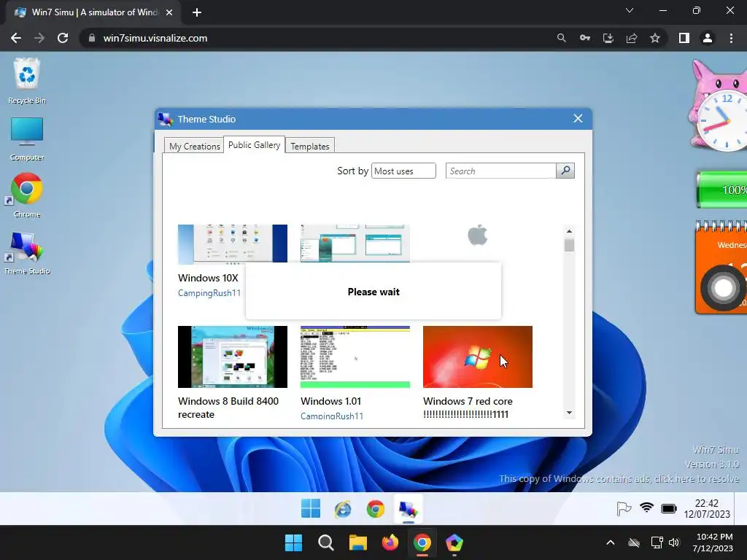The height and width of the screenshot is (560, 747).
Task: Open the Computer desktop icon
Action: click(x=27, y=139)
